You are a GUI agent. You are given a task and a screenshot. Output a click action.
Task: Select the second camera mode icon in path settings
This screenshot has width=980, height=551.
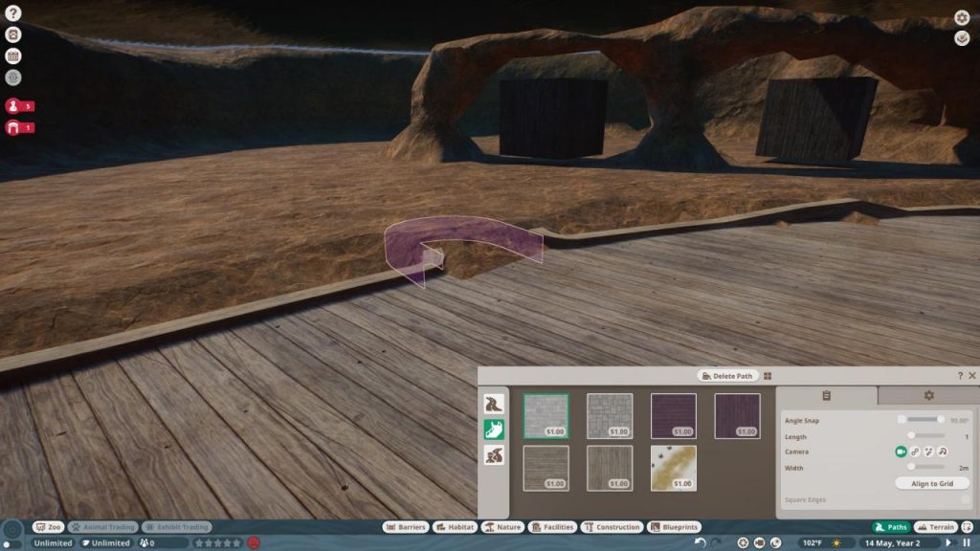914,452
